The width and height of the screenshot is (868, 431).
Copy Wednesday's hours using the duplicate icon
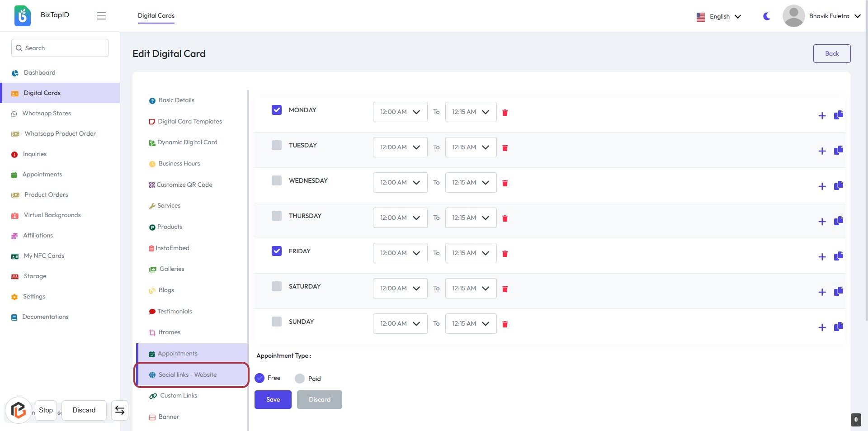(x=838, y=185)
